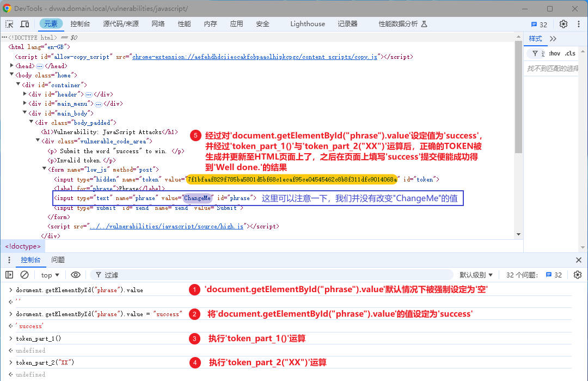Click the elements panel scroll down arrow
The height and width of the screenshot is (381, 588).
pyautogui.click(x=519, y=234)
